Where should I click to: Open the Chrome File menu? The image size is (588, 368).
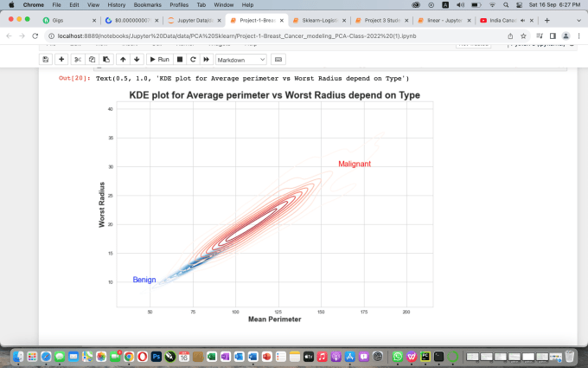point(56,5)
